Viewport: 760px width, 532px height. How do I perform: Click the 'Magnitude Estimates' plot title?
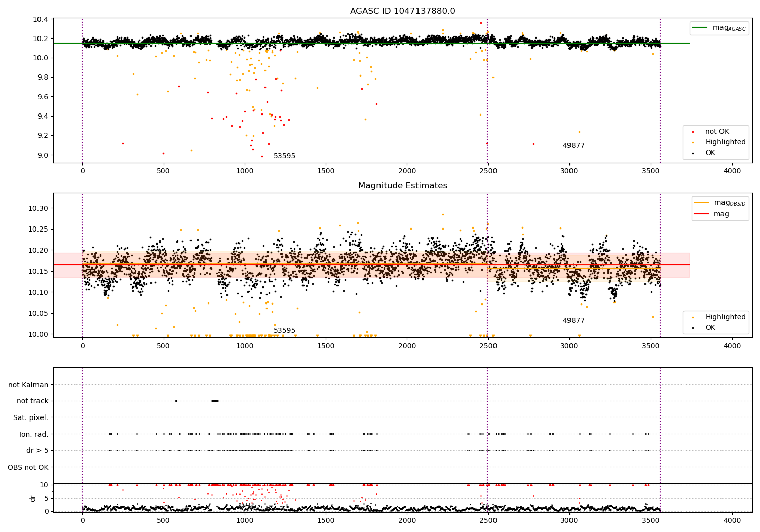402,186
